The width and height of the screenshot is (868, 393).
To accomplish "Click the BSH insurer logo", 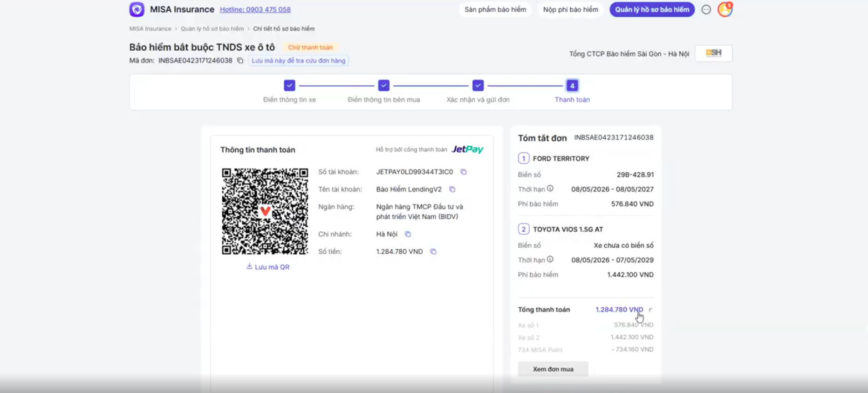I will pyautogui.click(x=713, y=53).
